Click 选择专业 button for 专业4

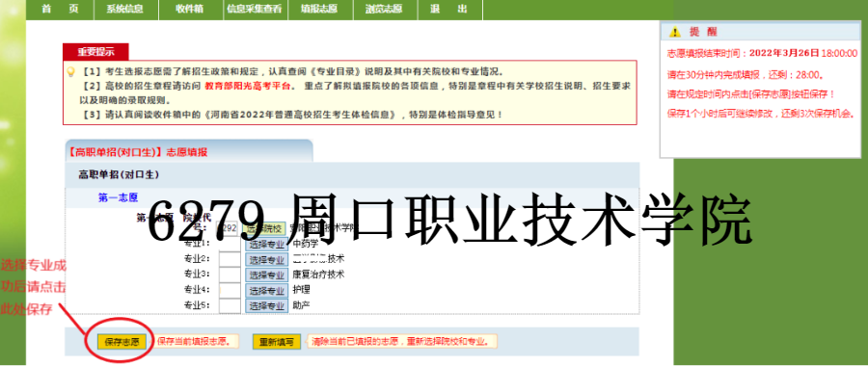(266, 290)
